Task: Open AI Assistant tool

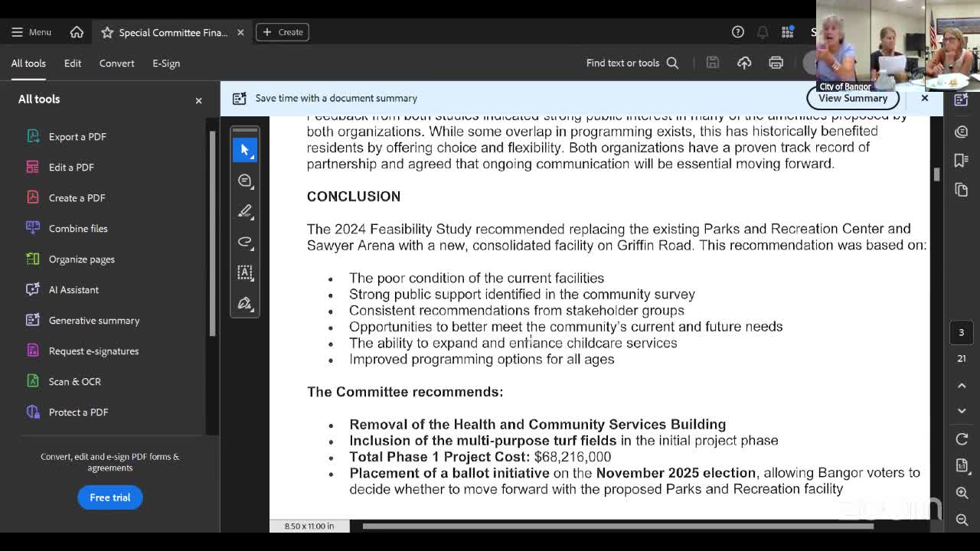Action: tap(73, 289)
